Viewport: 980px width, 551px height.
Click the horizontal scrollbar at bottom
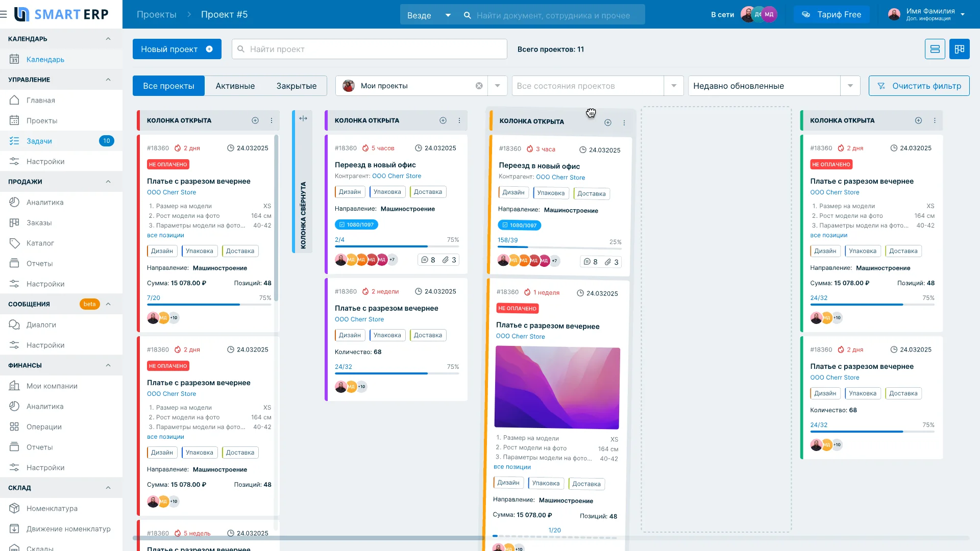click(x=308, y=538)
